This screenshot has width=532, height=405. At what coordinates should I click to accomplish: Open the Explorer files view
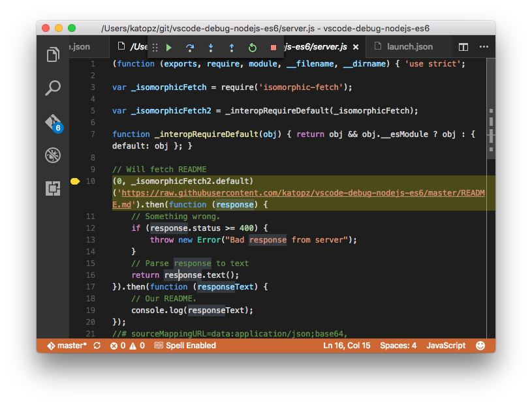coord(53,55)
